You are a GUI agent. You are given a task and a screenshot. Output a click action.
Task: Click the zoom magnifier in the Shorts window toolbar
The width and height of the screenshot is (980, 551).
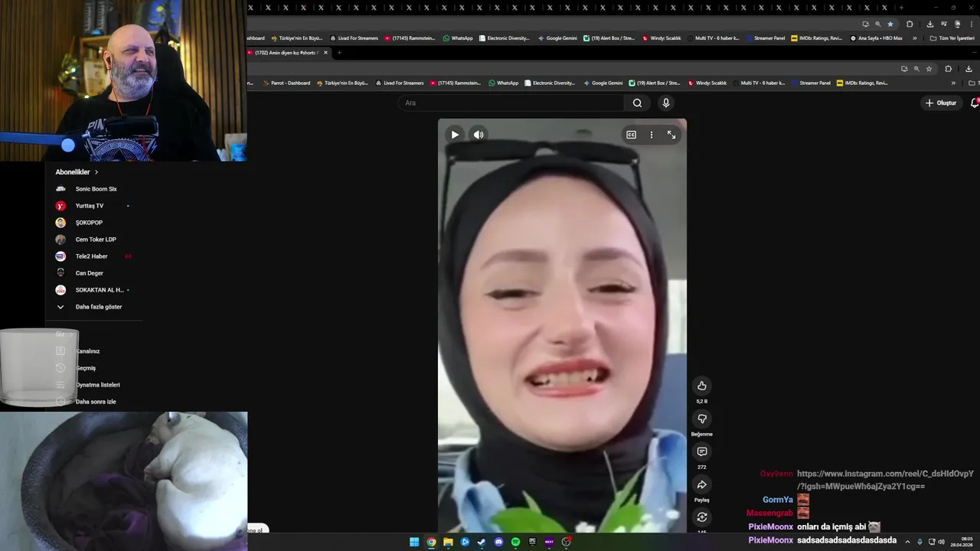click(916, 68)
